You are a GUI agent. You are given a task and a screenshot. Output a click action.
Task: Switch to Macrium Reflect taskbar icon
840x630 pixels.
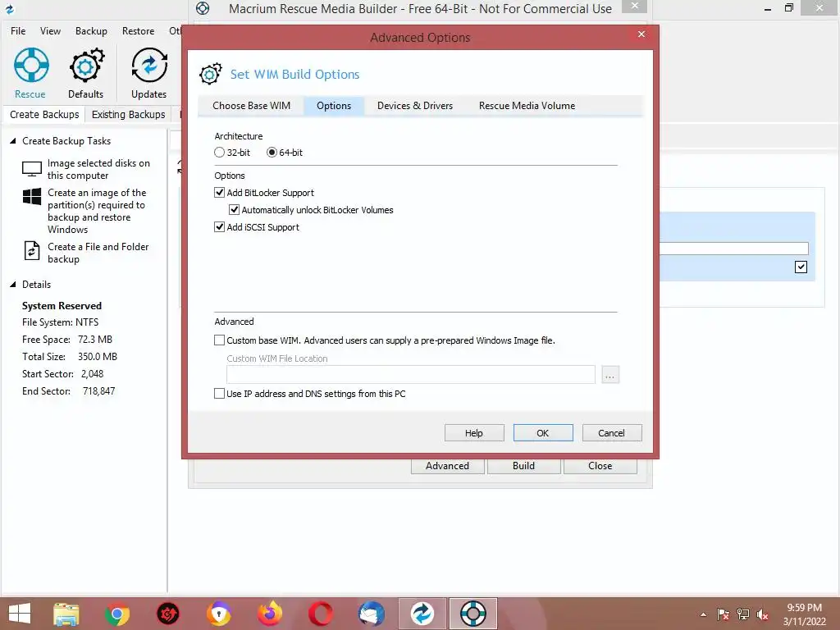click(x=422, y=614)
